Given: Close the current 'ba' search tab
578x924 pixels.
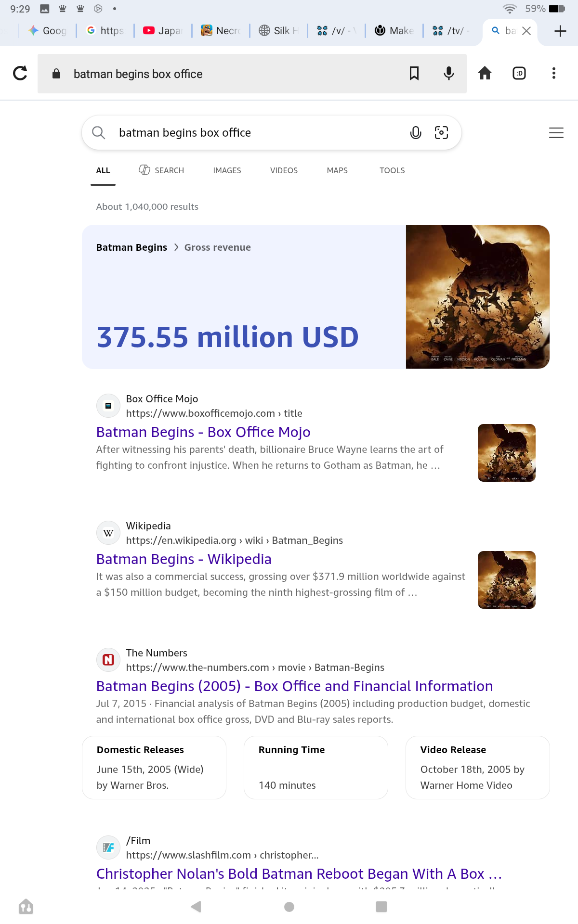Looking at the screenshot, I should click(x=526, y=31).
